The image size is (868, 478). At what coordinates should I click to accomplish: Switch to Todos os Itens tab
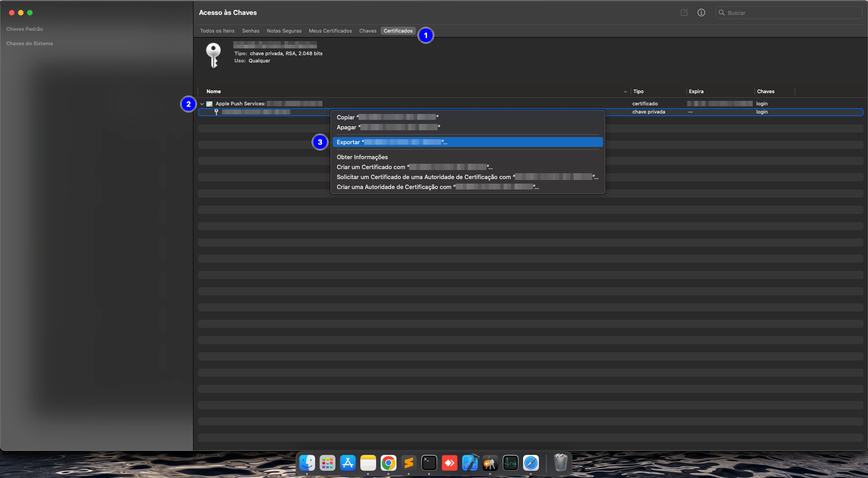point(217,31)
